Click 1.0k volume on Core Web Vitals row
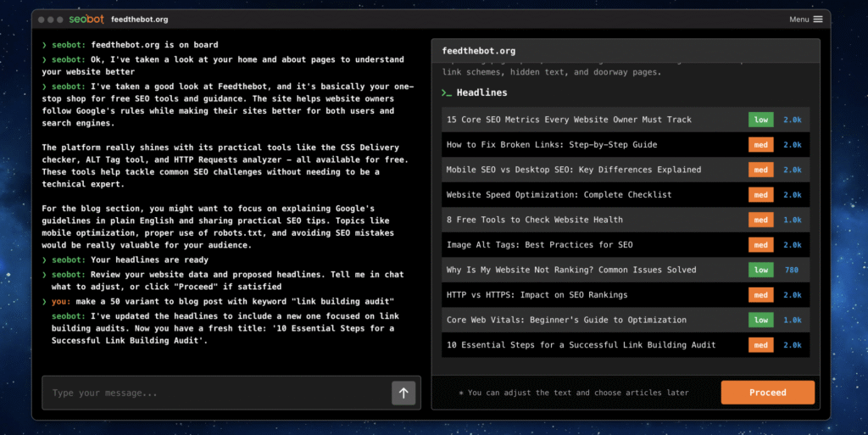 click(793, 320)
